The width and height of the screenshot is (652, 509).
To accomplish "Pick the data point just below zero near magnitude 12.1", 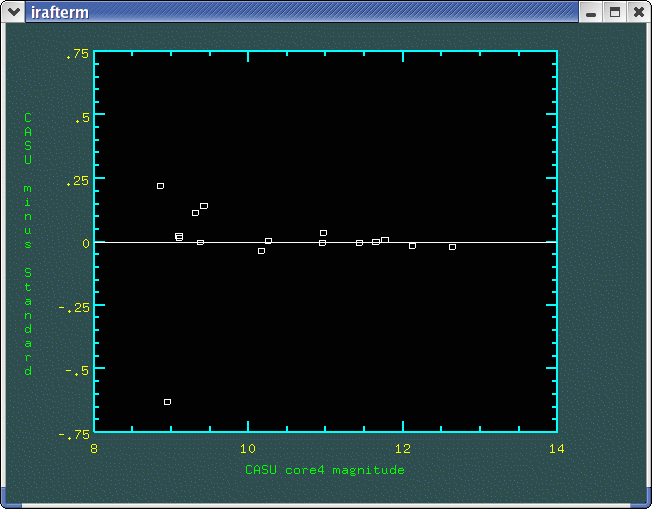I will click(x=412, y=245).
